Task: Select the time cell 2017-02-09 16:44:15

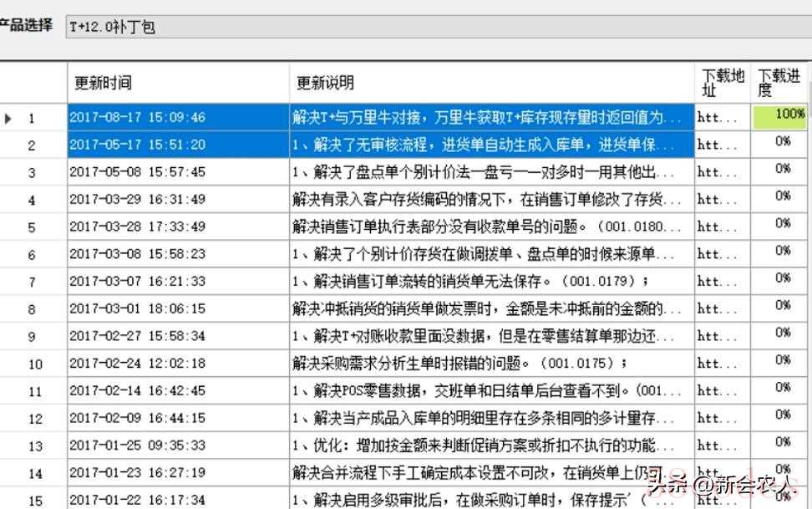Action: coord(178,418)
